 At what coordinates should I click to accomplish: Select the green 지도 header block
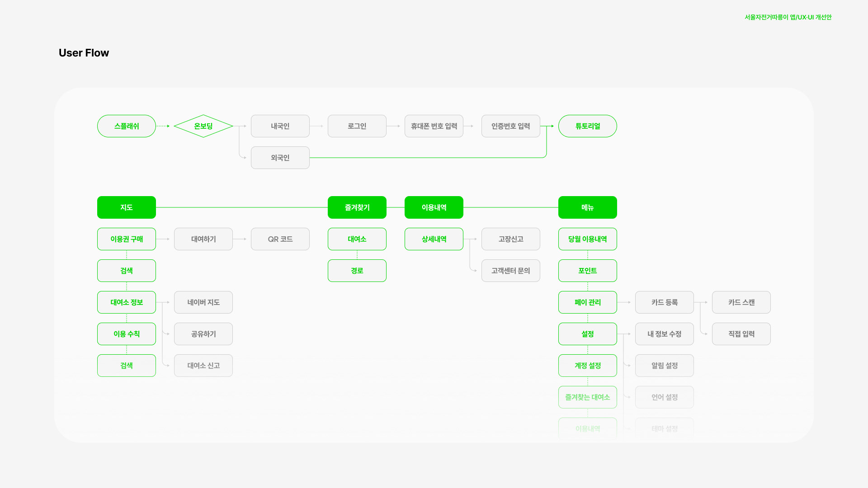tap(127, 207)
